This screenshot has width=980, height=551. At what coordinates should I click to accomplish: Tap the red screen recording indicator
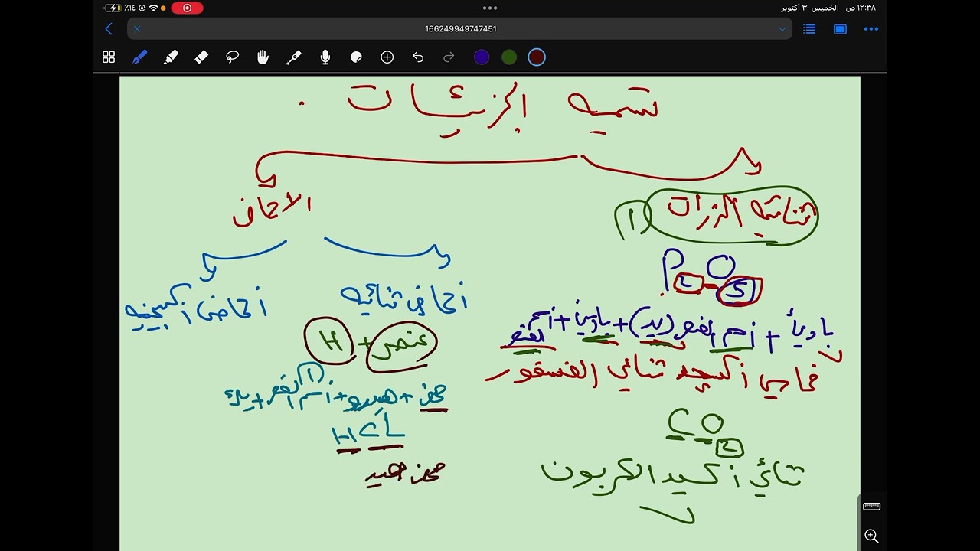(x=188, y=8)
